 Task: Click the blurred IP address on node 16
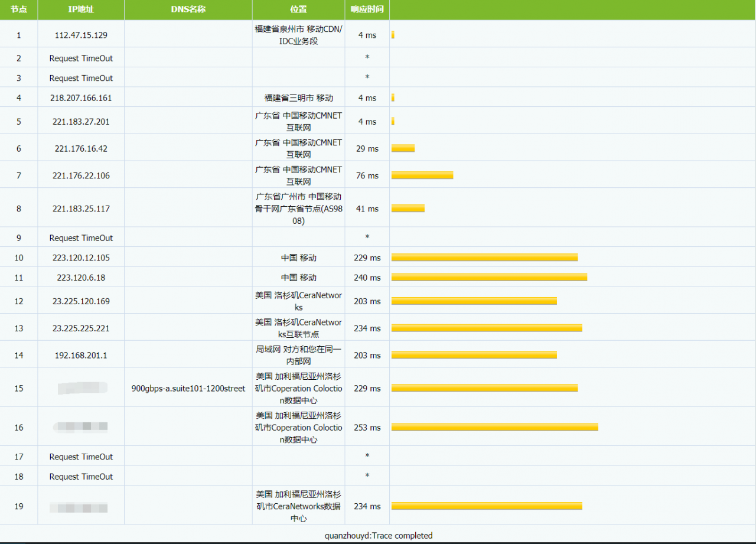click(80, 427)
